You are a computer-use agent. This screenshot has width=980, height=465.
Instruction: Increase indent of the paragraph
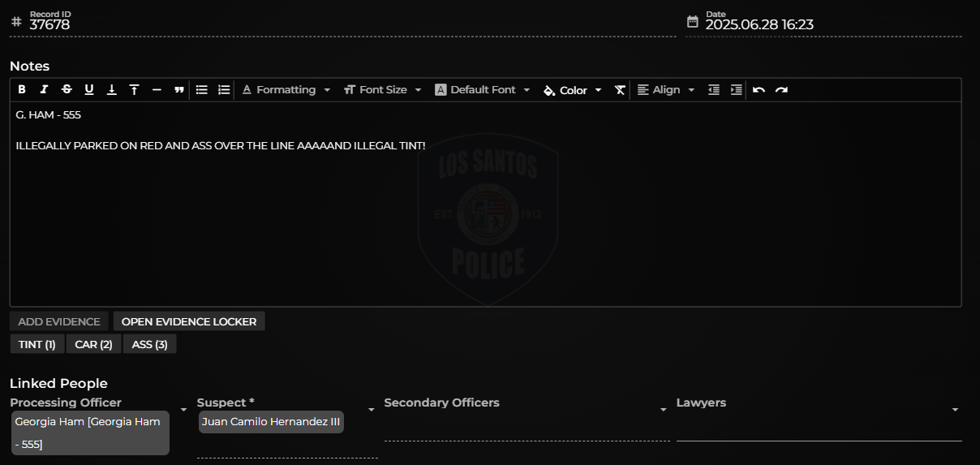click(x=737, y=90)
